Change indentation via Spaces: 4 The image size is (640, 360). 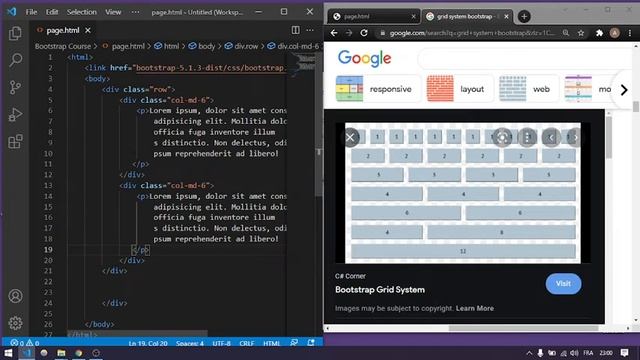click(190, 343)
